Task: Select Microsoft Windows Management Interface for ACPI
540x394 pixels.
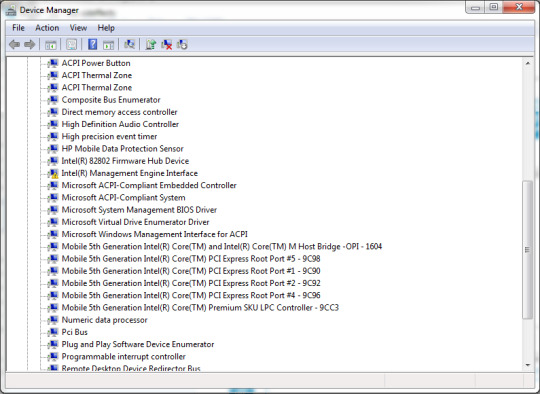Action: pos(154,234)
